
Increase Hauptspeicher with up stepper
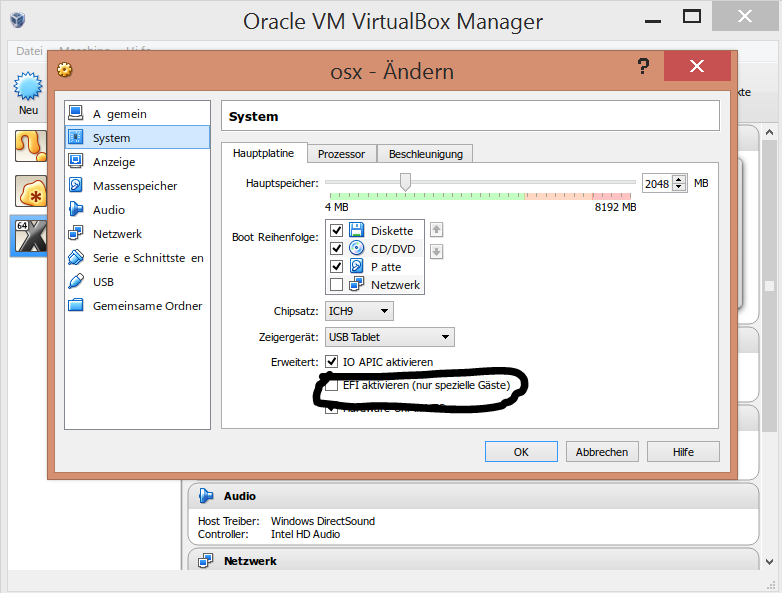(x=679, y=180)
